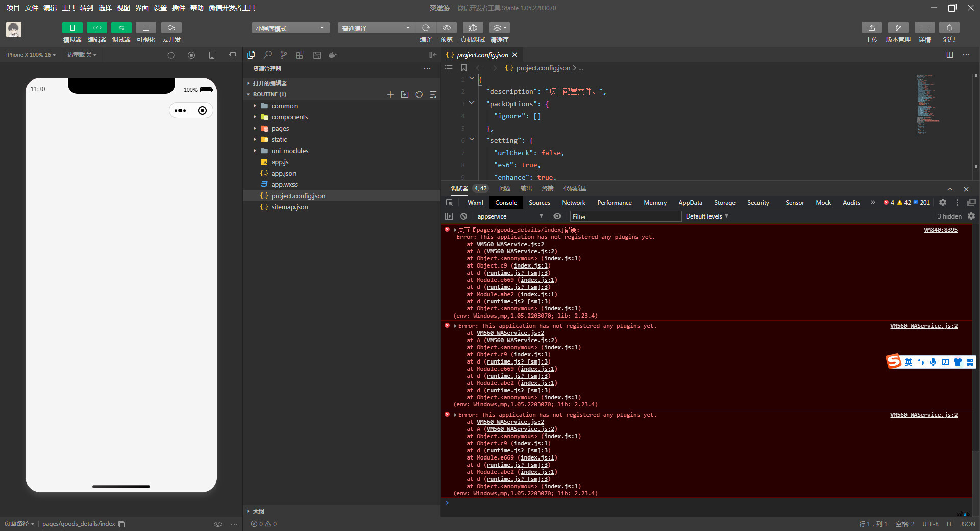This screenshot has height=531, width=980.
Task: Click the 文件 menu
Action: click(x=32, y=8)
